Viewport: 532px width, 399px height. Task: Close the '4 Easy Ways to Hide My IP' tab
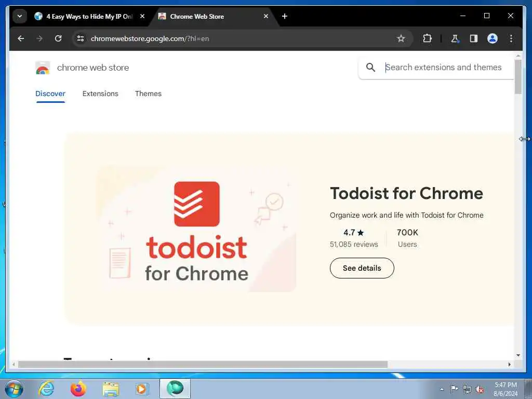point(142,16)
